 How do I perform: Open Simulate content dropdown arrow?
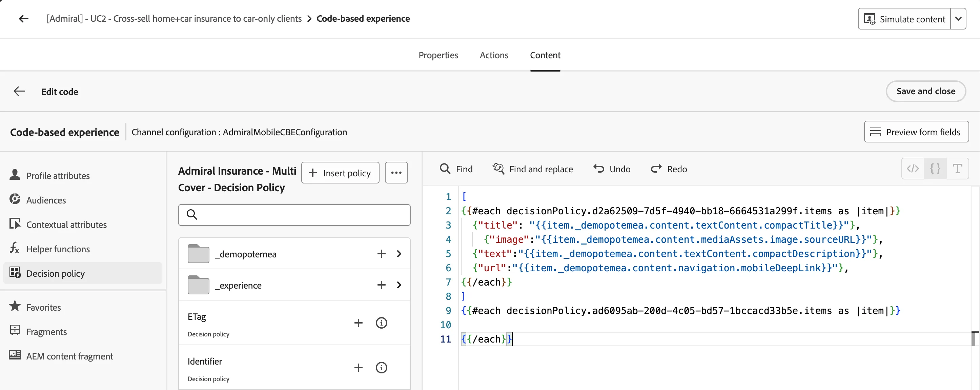coord(958,19)
